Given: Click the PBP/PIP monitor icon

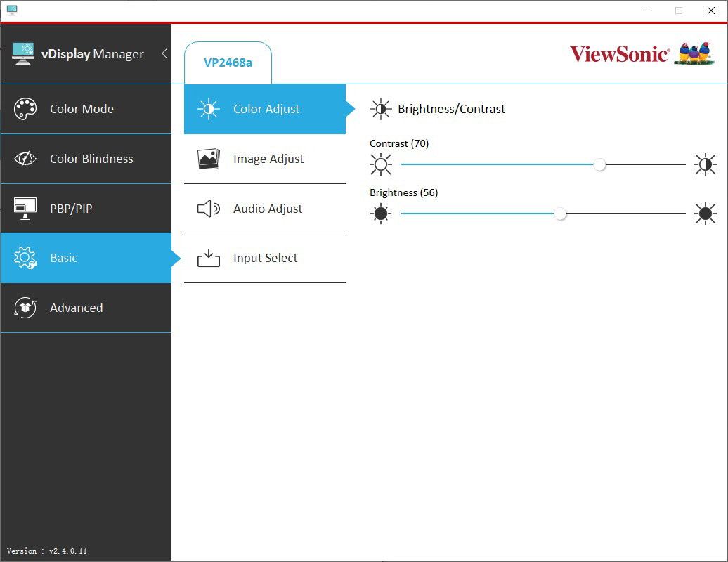Looking at the screenshot, I should (x=25, y=209).
